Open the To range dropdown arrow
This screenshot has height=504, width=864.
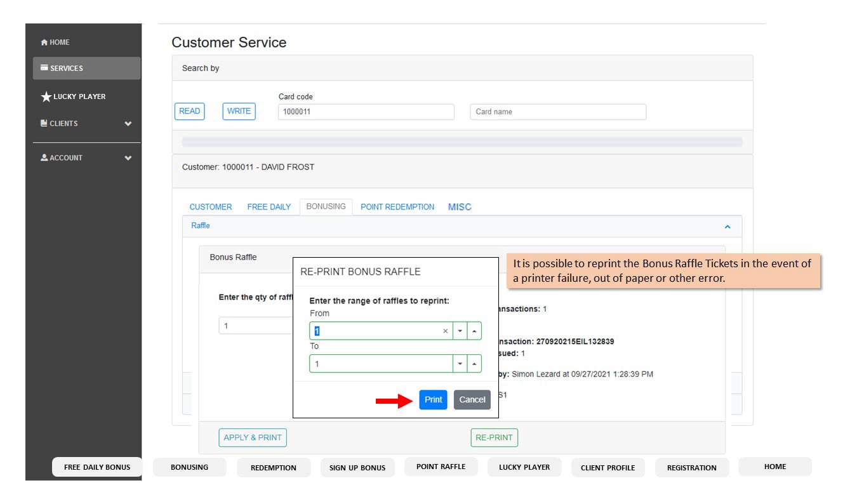[x=460, y=364]
